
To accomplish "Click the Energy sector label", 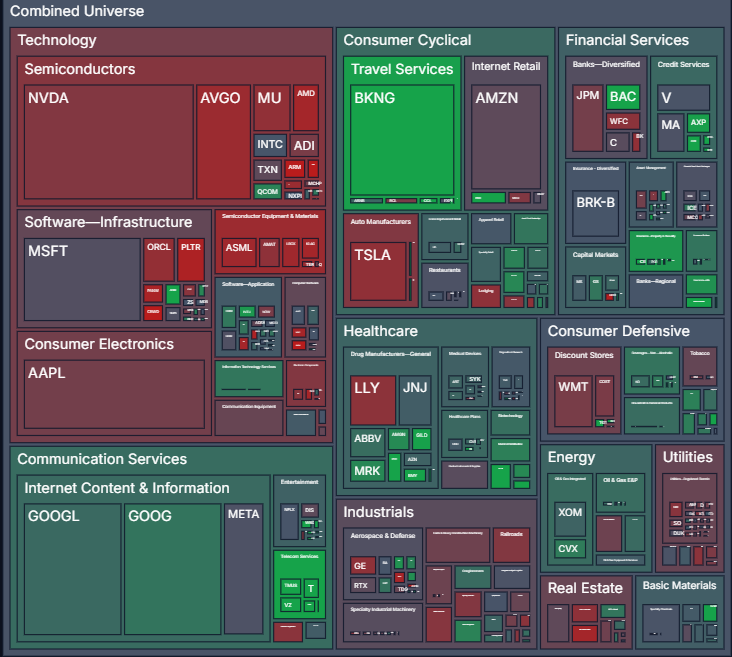I will [x=571, y=457].
